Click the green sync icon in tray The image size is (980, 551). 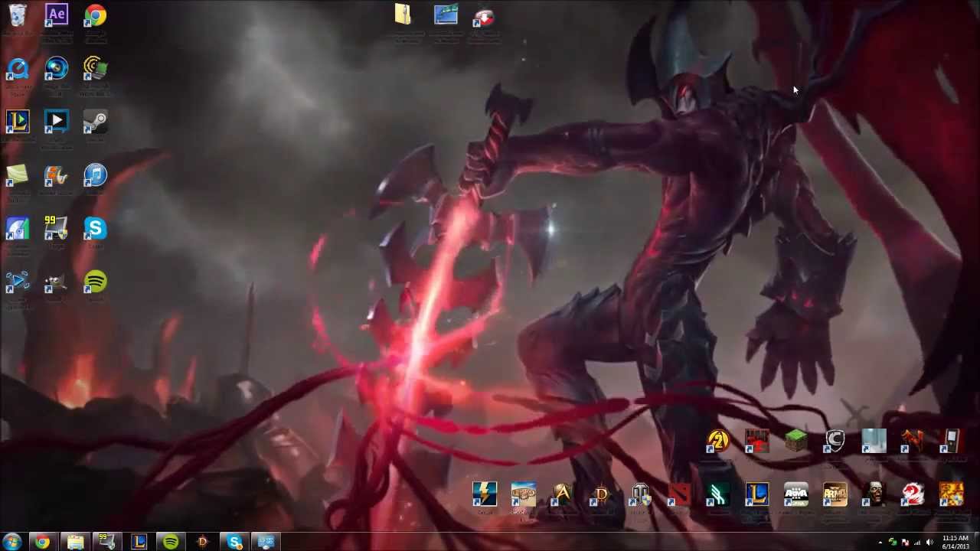pos(892,543)
